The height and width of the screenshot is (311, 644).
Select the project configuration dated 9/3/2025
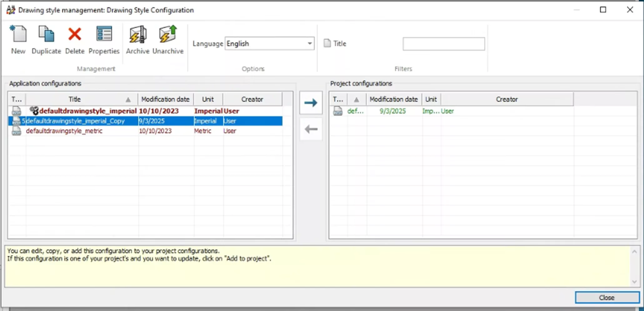[x=392, y=111]
